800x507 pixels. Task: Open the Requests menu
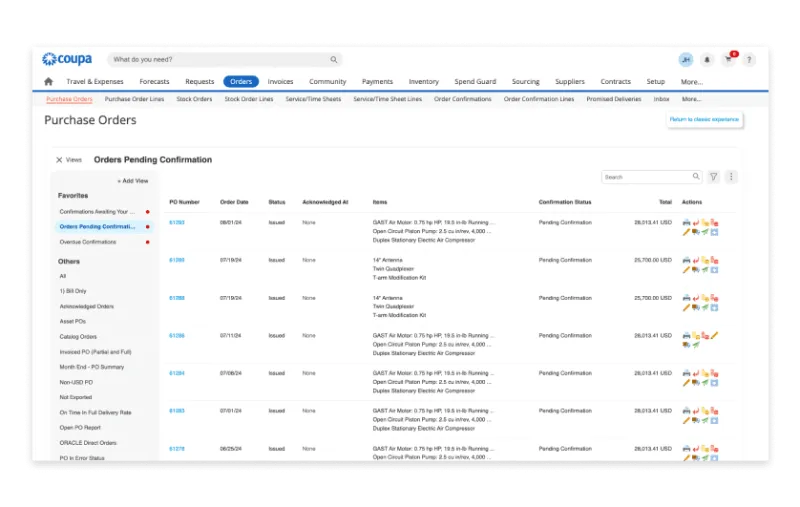[x=199, y=82]
